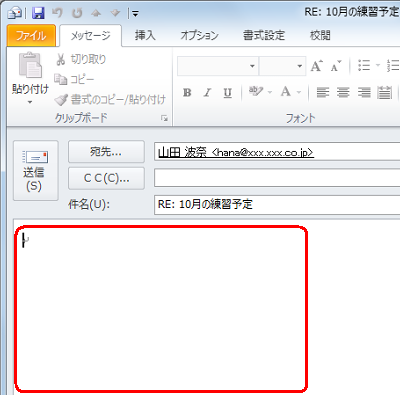The width and height of the screenshot is (400, 395).
Task: Click recipient 山田 波奈 in To field
Action: coord(236,152)
